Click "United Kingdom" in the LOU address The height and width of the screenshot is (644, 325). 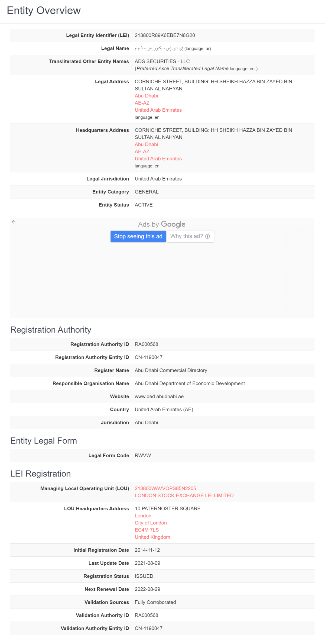tap(152, 537)
